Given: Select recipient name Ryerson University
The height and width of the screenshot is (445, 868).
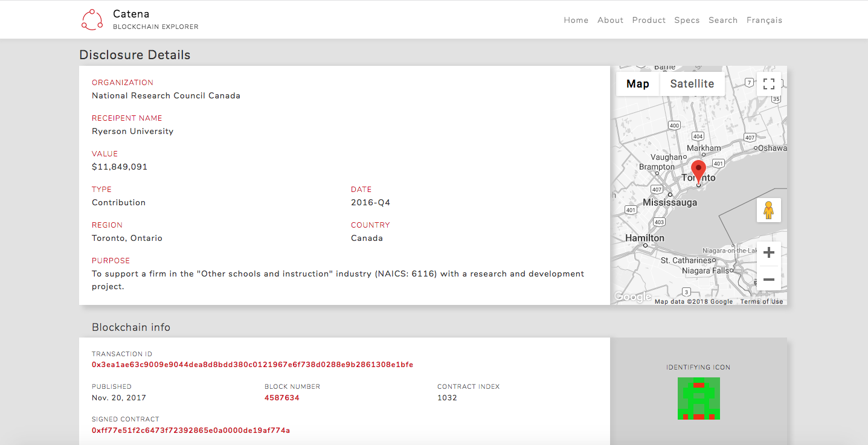Looking at the screenshot, I should (133, 131).
